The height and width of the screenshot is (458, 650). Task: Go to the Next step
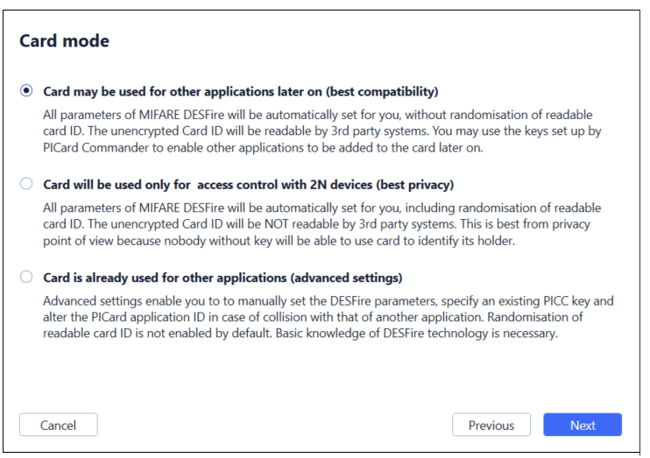coord(582,424)
